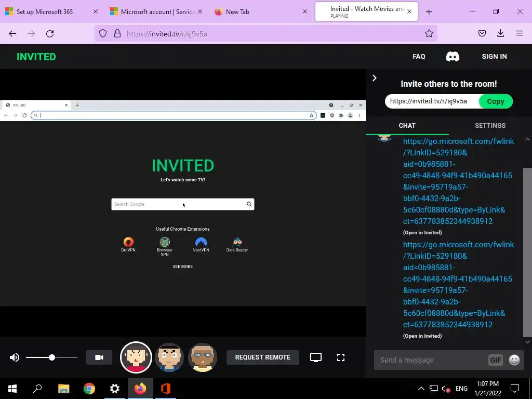Bookmark this page with star icon
This screenshot has width=532, height=399.
429,34
